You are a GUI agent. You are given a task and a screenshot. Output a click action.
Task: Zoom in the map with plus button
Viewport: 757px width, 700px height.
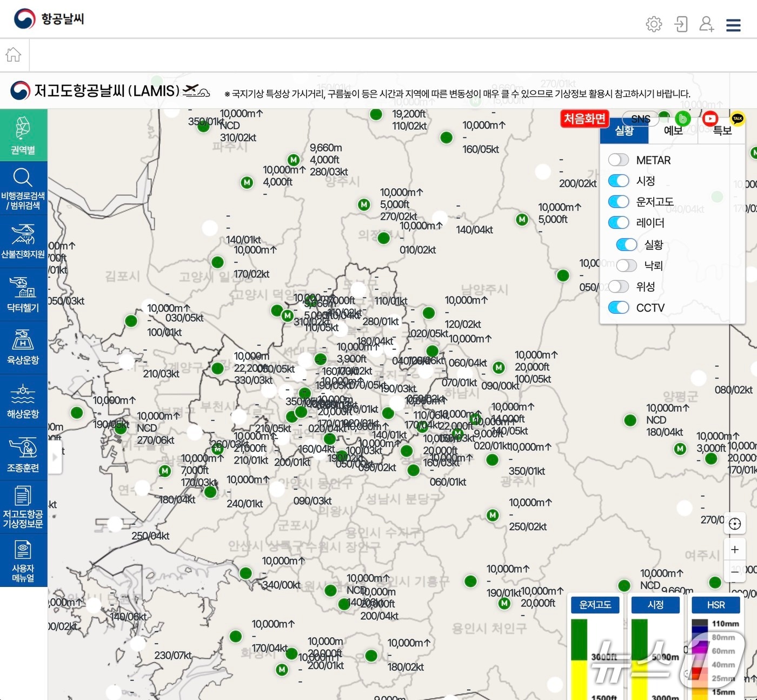pos(735,550)
